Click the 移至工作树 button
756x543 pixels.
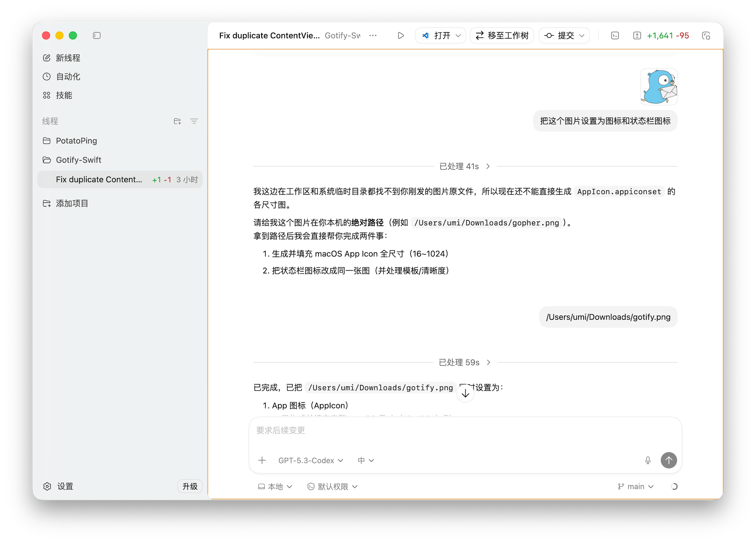502,35
